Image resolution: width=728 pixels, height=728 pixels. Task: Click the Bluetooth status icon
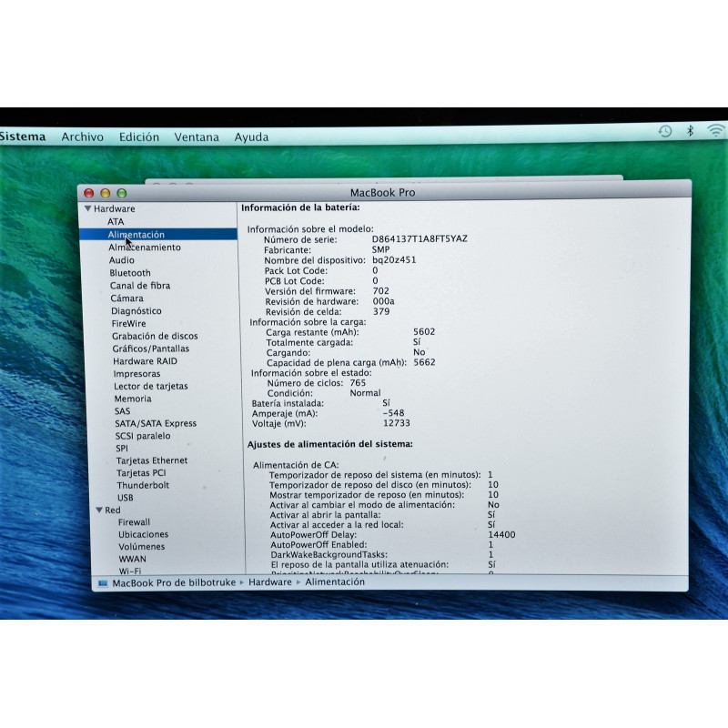690,131
